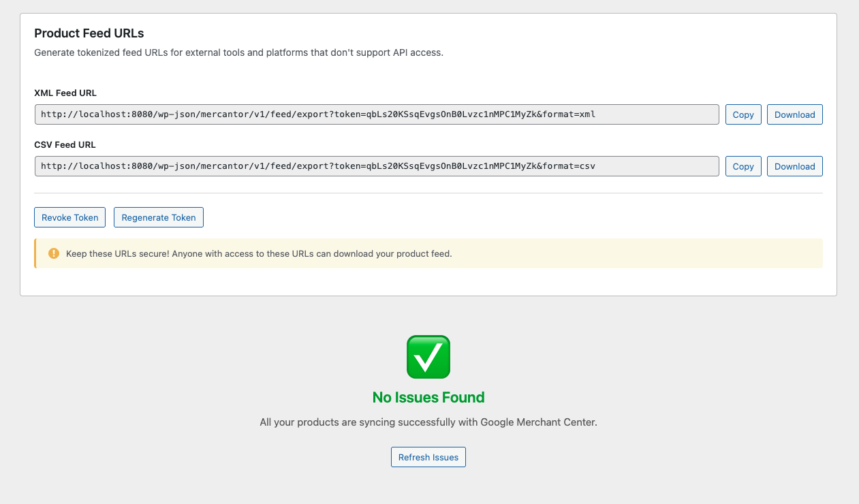Download the CSV product feed
859x504 pixels.
pos(794,166)
